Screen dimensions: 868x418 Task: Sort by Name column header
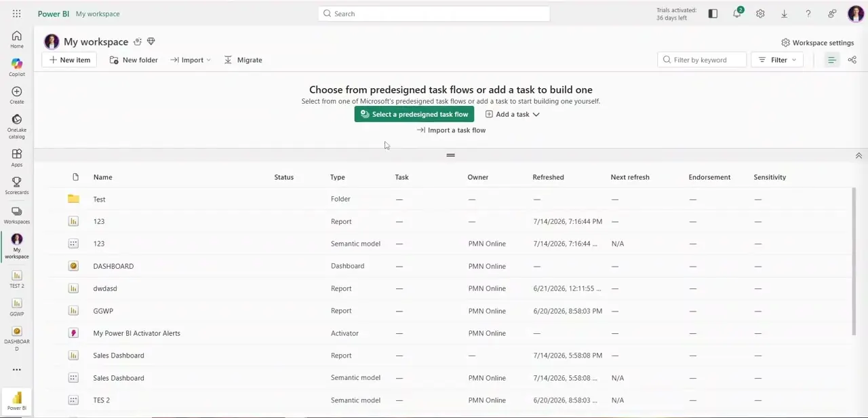pos(102,177)
